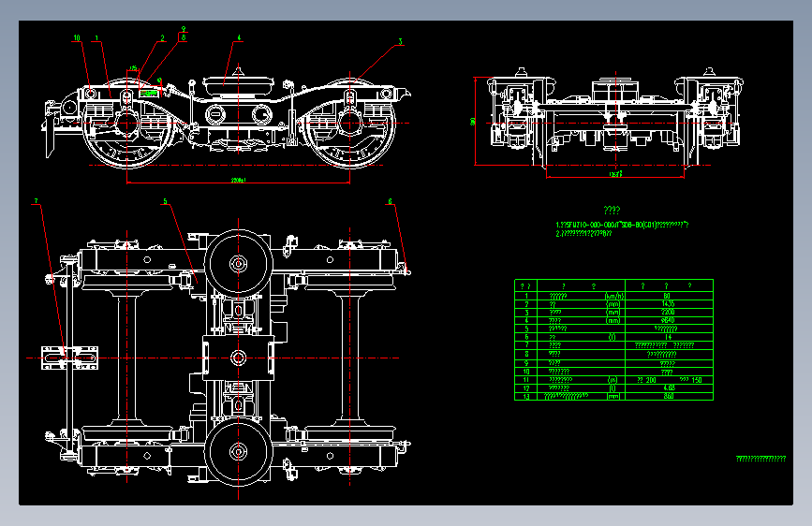Click the value "860" in table row 13
Image resolution: width=812 pixels, height=526 pixels.
(669, 396)
